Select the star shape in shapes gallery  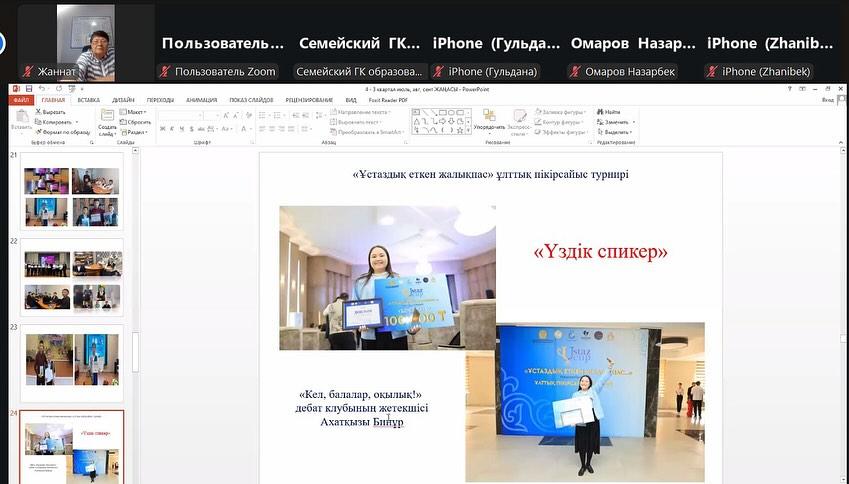pos(460,130)
